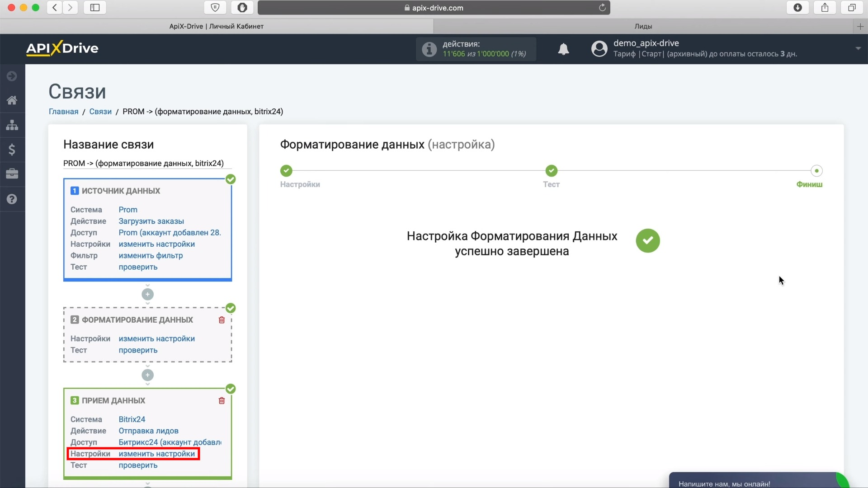Expand the account dropdown arrow
Image resolution: width=868 pixels, height=488 pixels.
pos(858,48)
